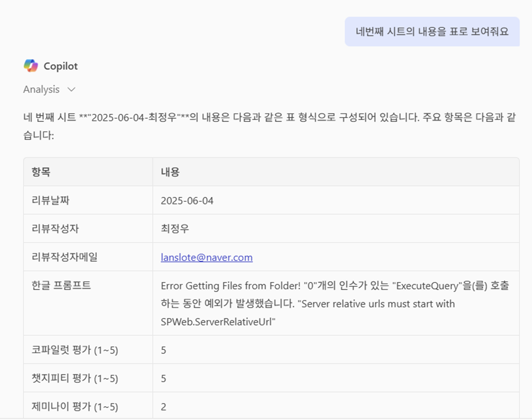Click the Copilot name label
Viewport: 532px width, 420px height.
[x=61, y=66]
